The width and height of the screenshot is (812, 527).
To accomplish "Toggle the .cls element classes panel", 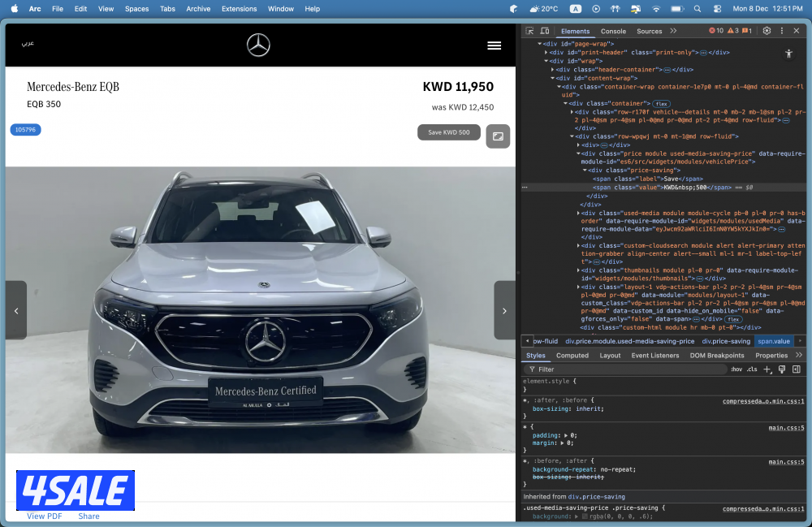I will [752, 369].
